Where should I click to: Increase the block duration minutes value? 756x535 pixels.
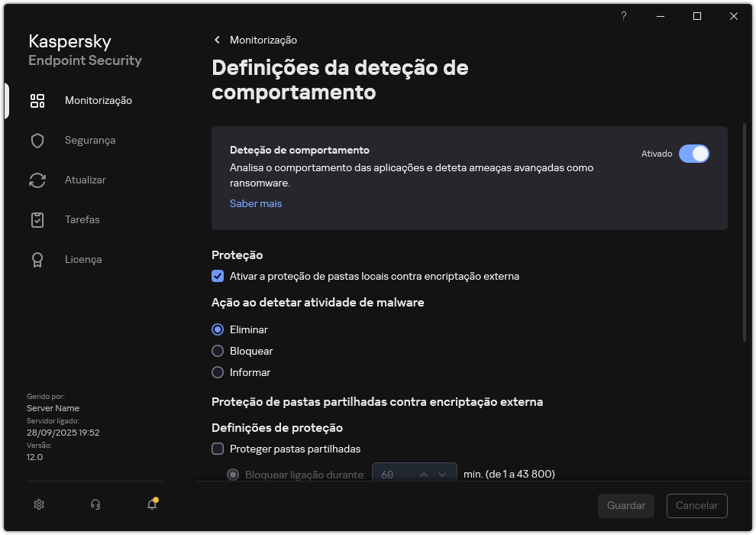pyautogui.click(x=423, y=473)
